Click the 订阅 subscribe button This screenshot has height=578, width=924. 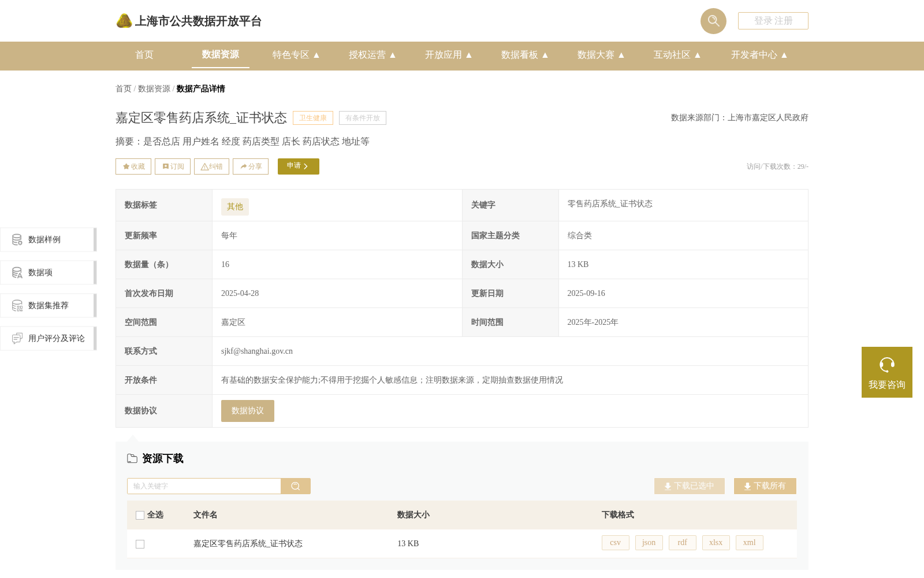tap(173, 166)
